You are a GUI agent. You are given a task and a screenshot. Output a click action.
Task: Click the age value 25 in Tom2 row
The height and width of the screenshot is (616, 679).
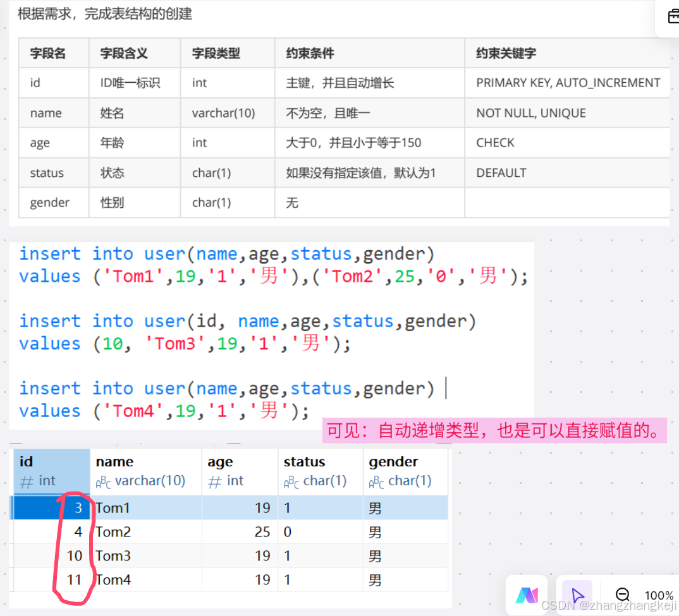[240, 531]
